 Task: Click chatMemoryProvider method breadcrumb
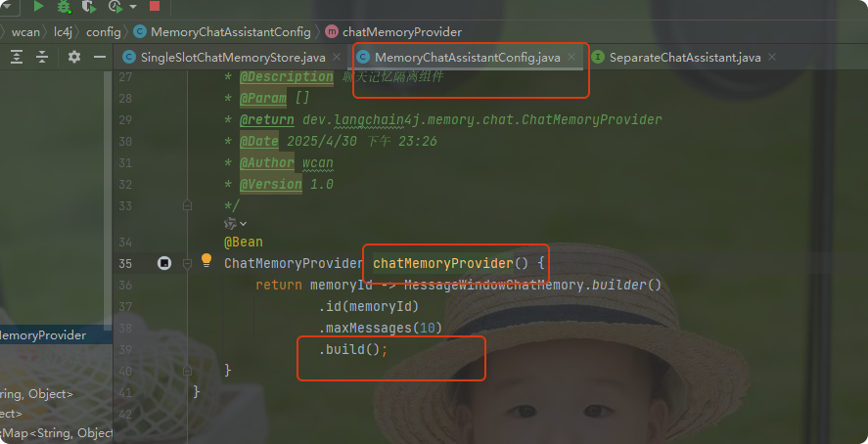[402, 32]
